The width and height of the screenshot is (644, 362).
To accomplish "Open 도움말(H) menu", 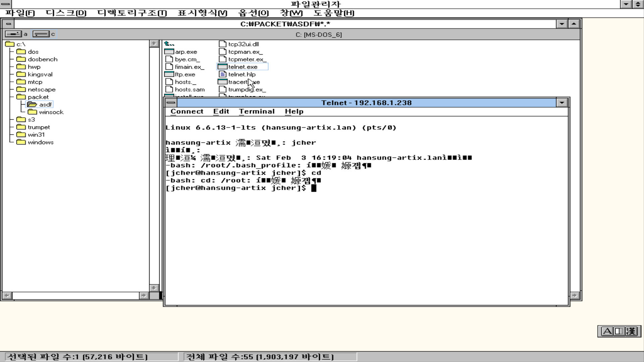I will (334, 13).
